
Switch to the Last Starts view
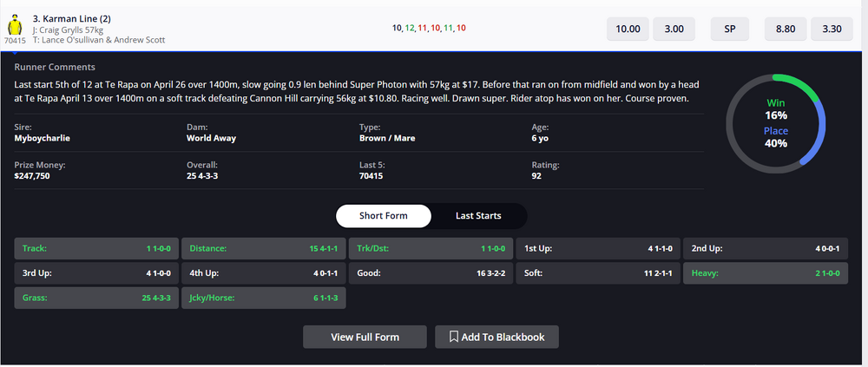tap(478, 215)
